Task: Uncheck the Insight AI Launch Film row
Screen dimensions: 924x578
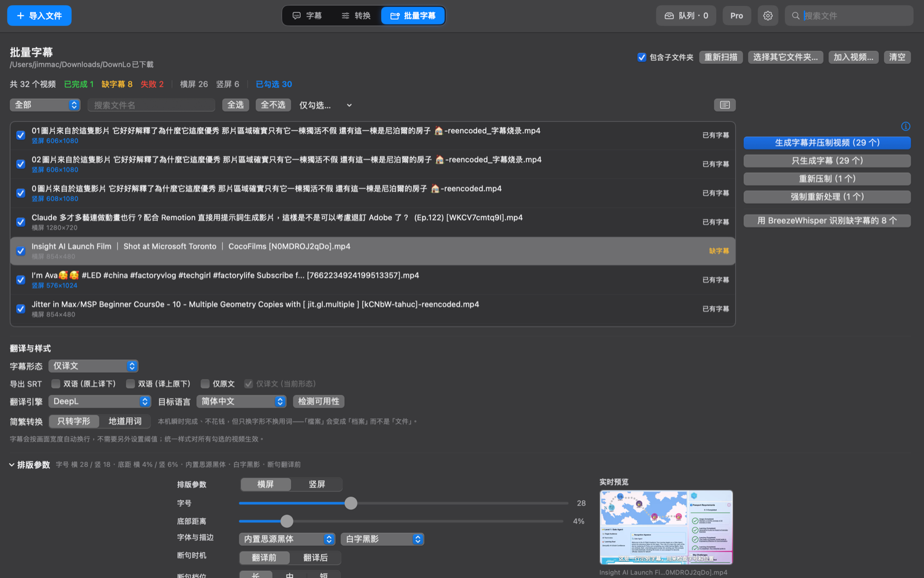Action: pos(21,251)
